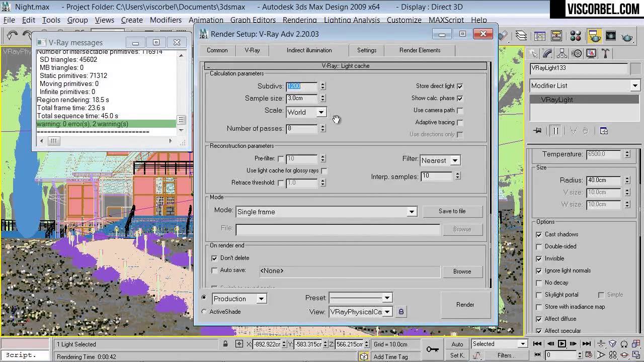Uncheck Don't delete option

click(x=215, y=258)
